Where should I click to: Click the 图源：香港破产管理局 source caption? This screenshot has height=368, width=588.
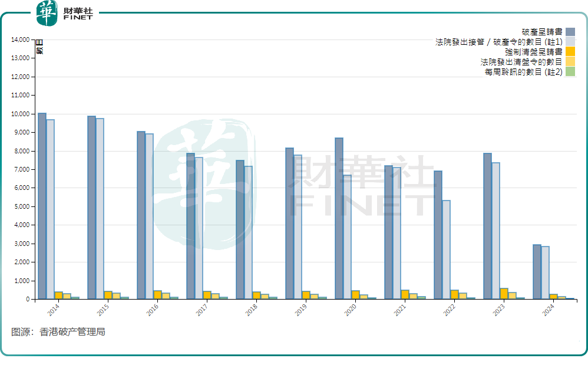point(58,332)
